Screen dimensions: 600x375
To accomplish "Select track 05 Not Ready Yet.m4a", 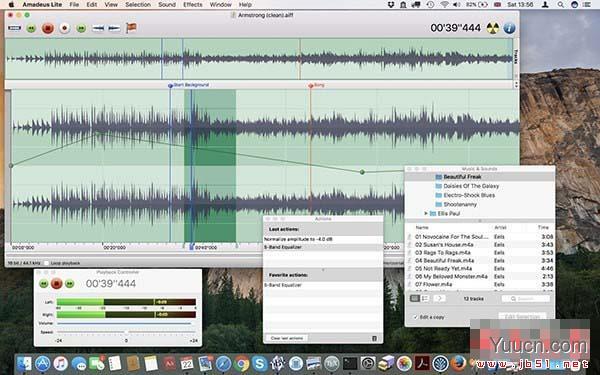I will point(480,269).
